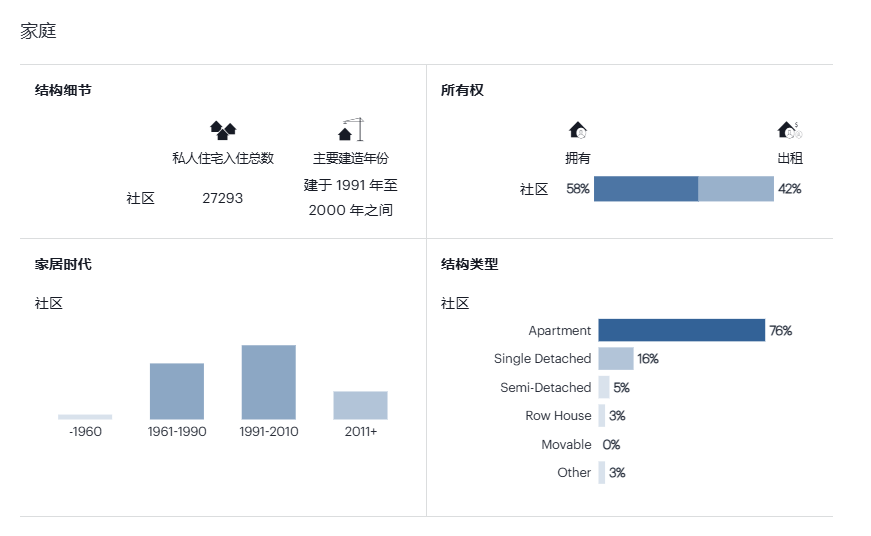Viewport: 871px width, 536px height.
Task: Click the 3% value beside Other
Action: click(x=617, y=473)
